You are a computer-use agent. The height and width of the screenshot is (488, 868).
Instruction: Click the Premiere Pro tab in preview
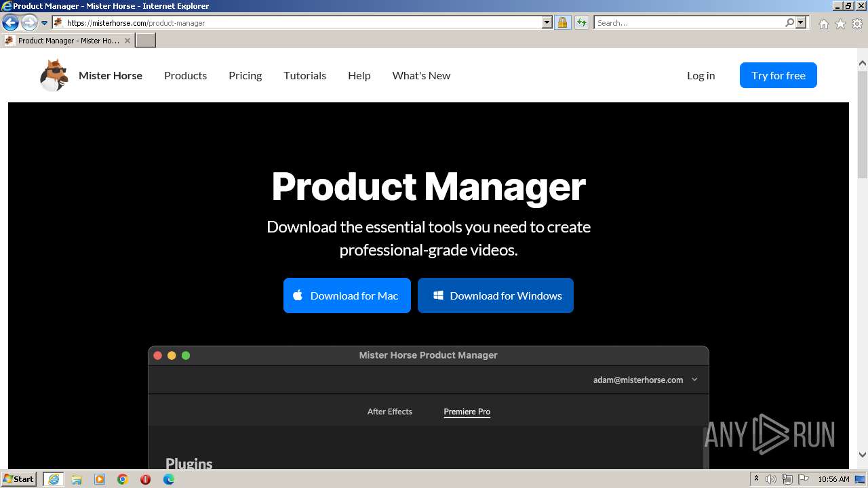[x=467, y=411]
